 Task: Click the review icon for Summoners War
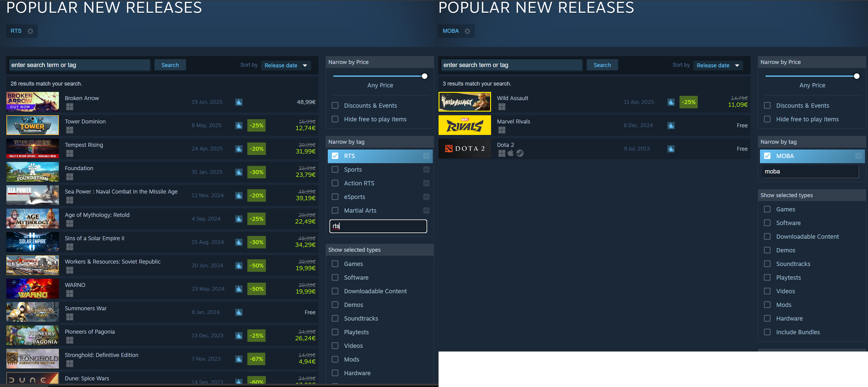click(x=239, y=312)
